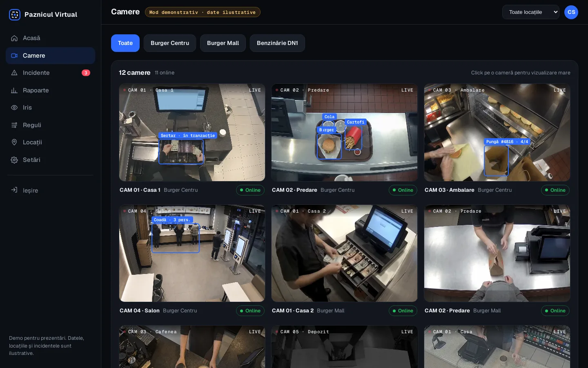Click the Paznicul Virtual logo icon
The width and height of the screenshot is (588, 368).
pyautogui.click(x=15, y=15)
